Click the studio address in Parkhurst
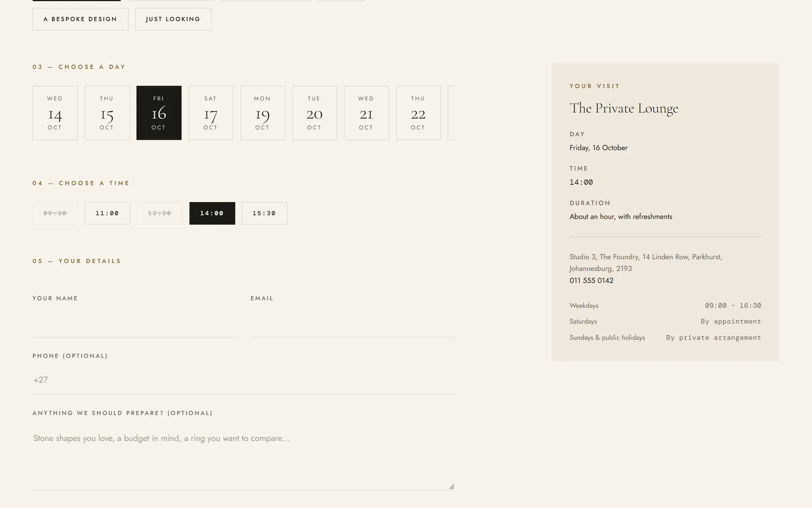This screenshot has height=508, width=812. pyautogui.click(x=646, y=263)
